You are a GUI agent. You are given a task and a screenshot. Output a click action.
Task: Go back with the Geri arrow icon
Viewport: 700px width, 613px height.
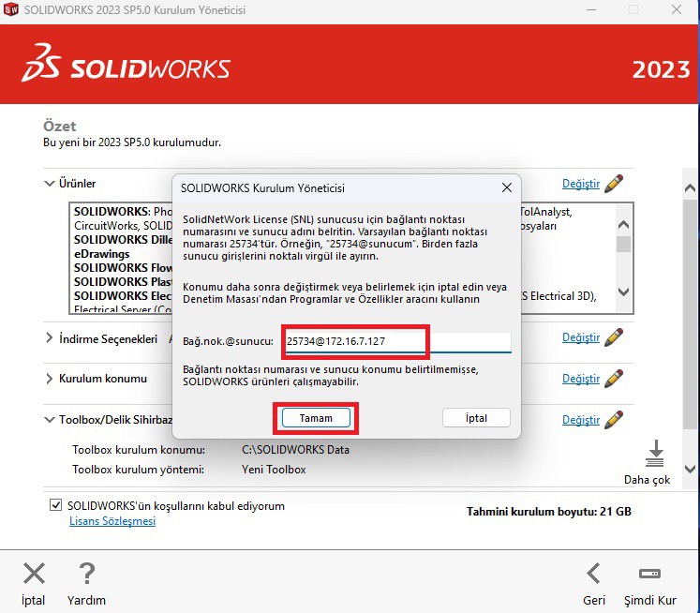click(593, 574)
